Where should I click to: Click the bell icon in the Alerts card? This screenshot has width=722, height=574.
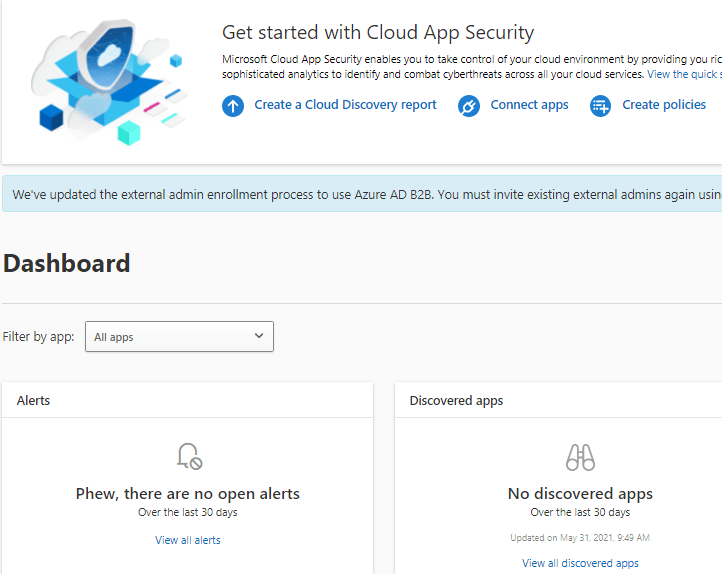point(188,457)
